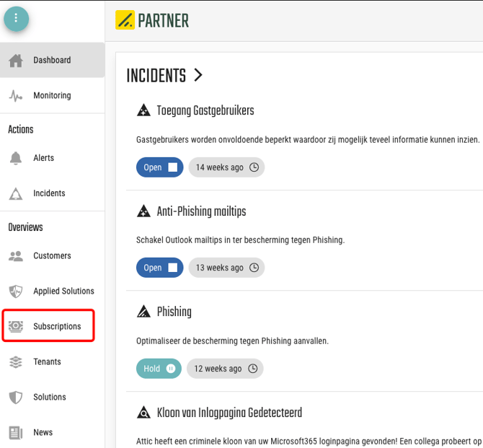The image size is (483, 448).
Task: Open the Applied Solutions menu item
Action: click(x=63, y=291)
